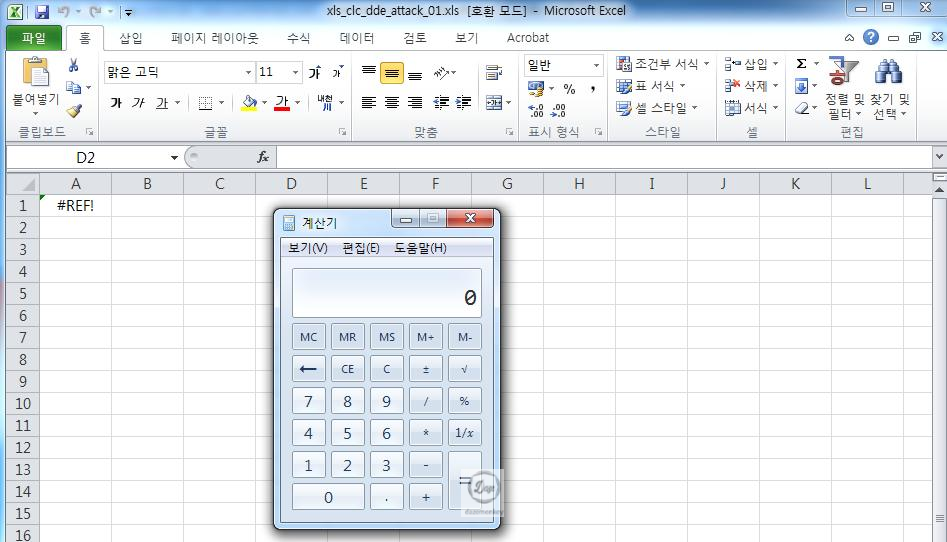947x542 pixels.
Task: Apply comma style format
Action: coord(593,89)
